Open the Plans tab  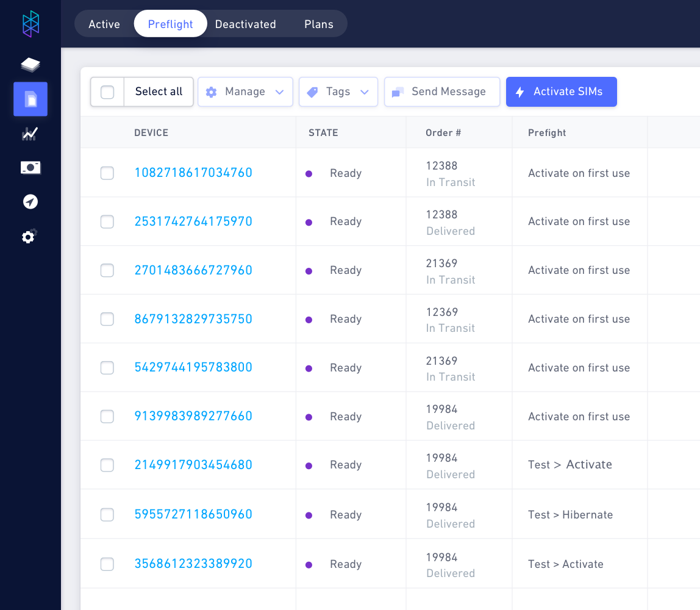[x=319, y=24]
